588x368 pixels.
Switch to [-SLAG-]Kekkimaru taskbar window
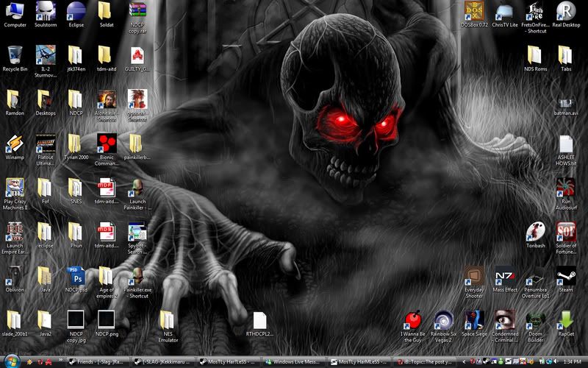162,361
